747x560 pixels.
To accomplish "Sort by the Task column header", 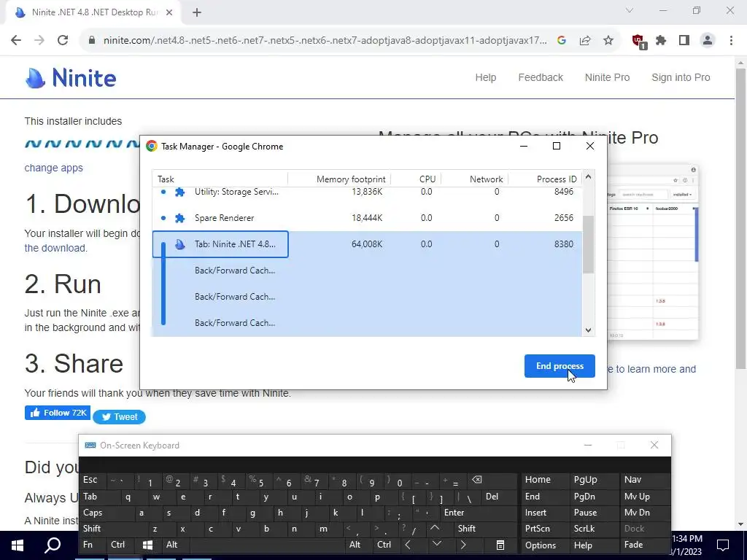I will [220, 179].
